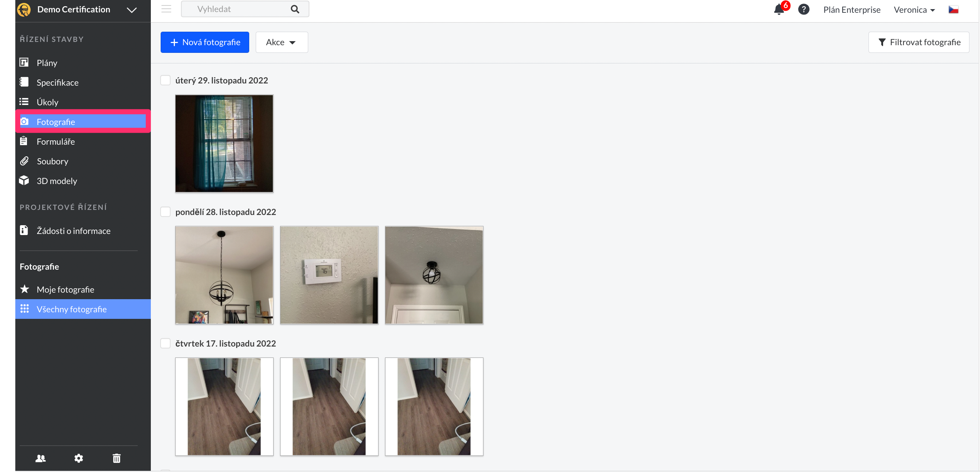Open the Fotografie camera icon
The width and height of the screenshot is (980, 473).
click(x=24, y=121)
